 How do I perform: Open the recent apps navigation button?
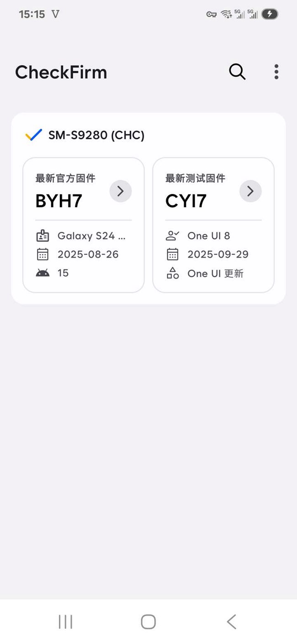pyautogui.click(x=65, y=622)
